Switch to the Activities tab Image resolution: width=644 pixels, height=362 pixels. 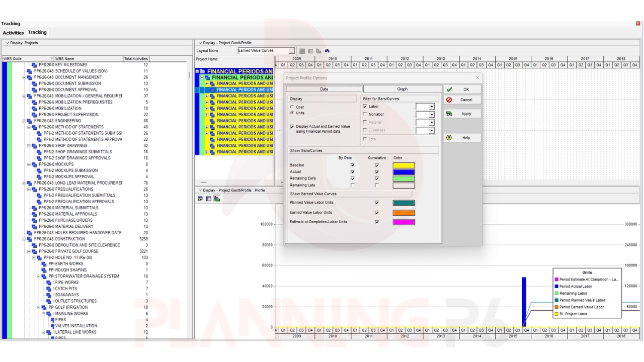coord(13,33)
